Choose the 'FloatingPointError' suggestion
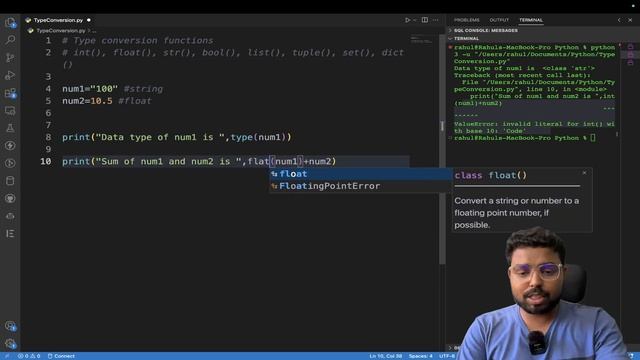 [361, 186]
